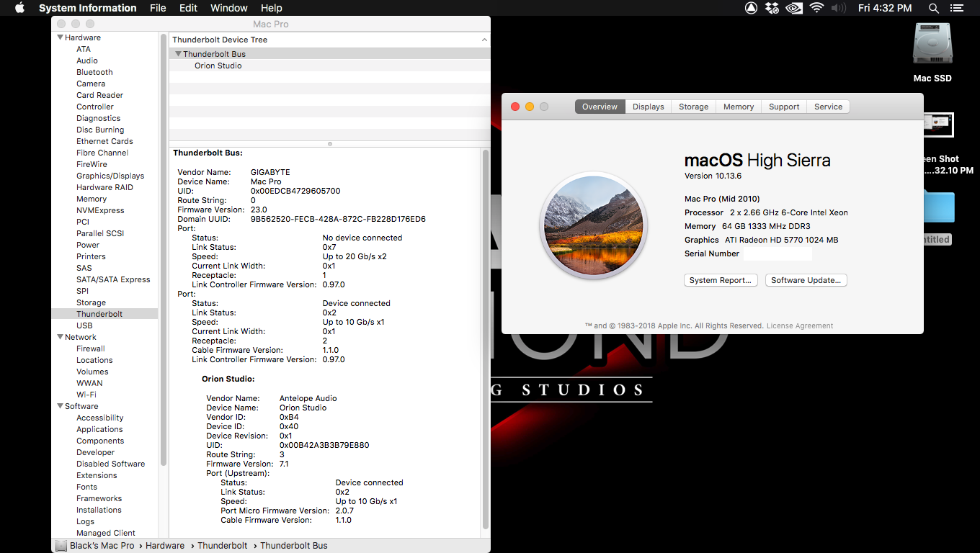Screen dimensions: 980x553
Task: Open the Edit menu
Action: tap(188, 8)
